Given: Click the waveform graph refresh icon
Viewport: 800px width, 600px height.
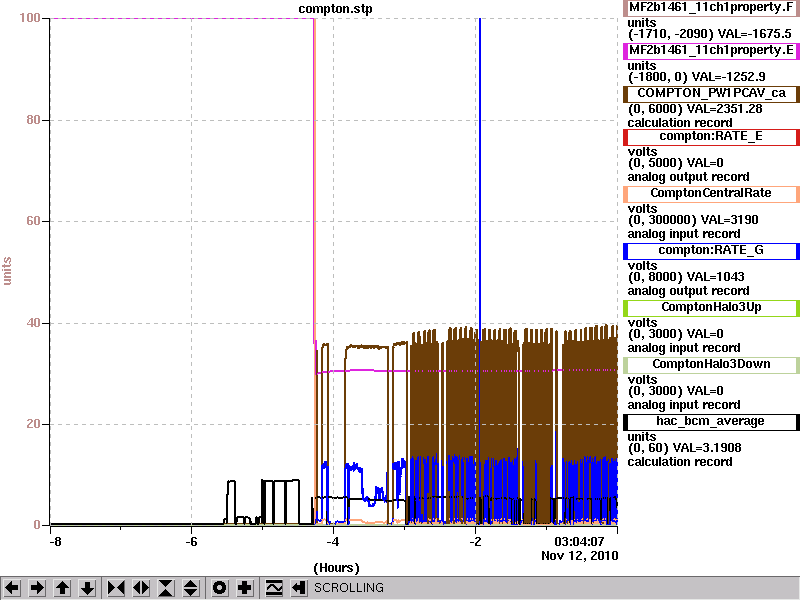Looking at the screenshot, I should pyautogui.click(x=273, y=588).
